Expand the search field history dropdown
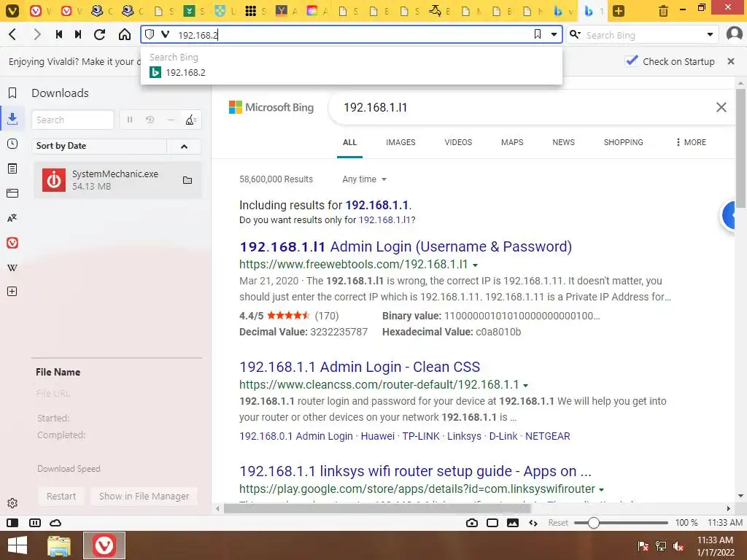This screenshot has height=560, width=747. [x=710, y=34]
